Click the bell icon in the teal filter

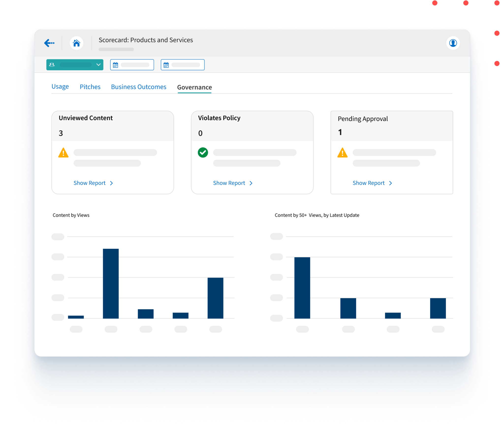[52, 65]
